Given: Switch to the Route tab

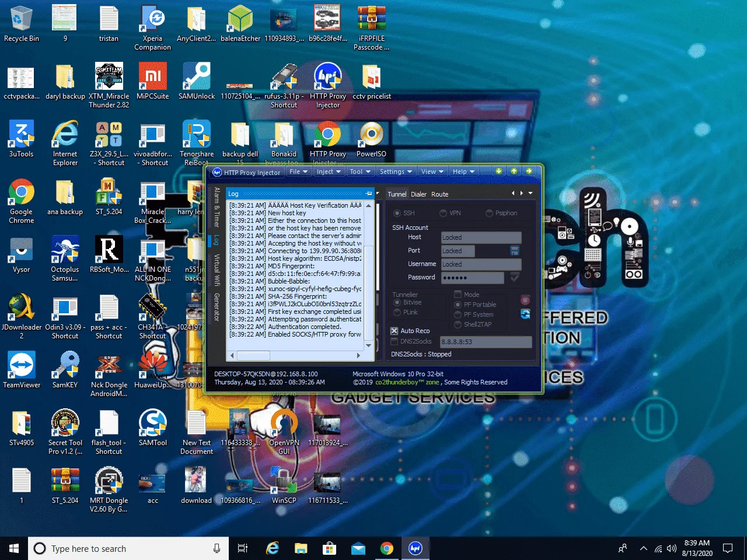Looking at the screenshot, I should point(440,194).
